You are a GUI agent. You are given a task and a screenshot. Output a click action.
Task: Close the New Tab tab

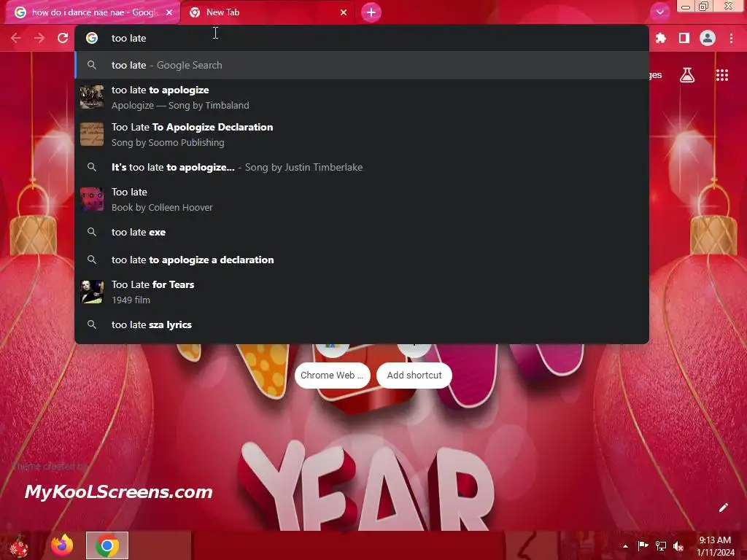(x=344, y=12)
